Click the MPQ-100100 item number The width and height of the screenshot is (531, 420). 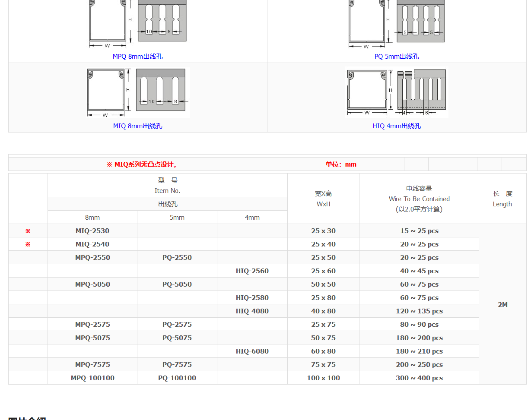tap(92, 378)
